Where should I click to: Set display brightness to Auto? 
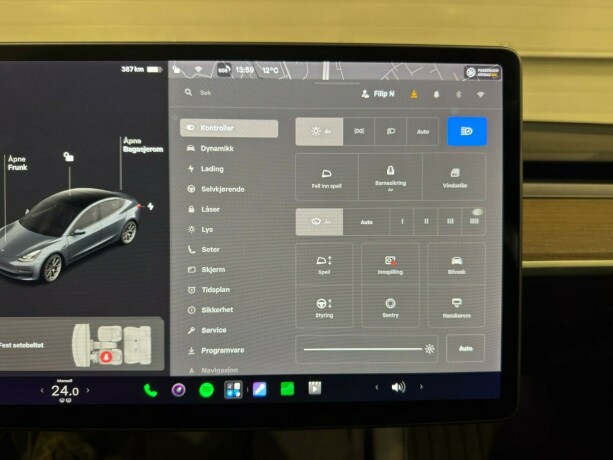click(465, 348)
